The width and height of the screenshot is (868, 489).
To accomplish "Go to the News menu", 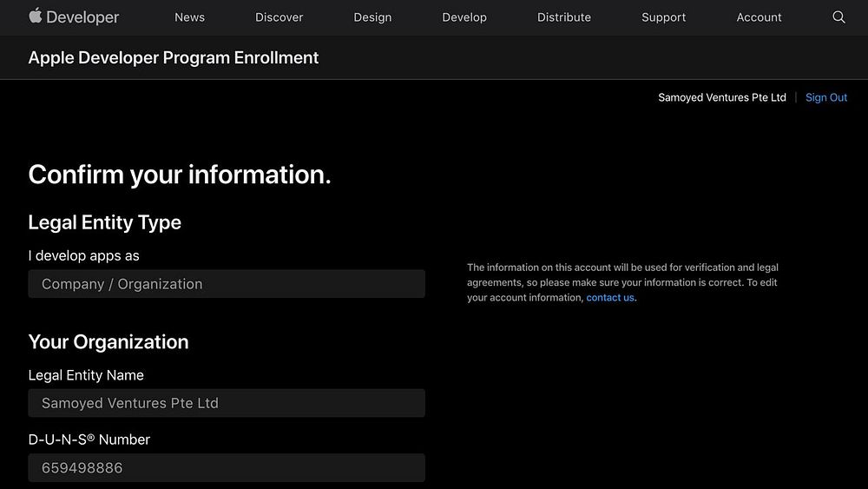I will [189, 17].
